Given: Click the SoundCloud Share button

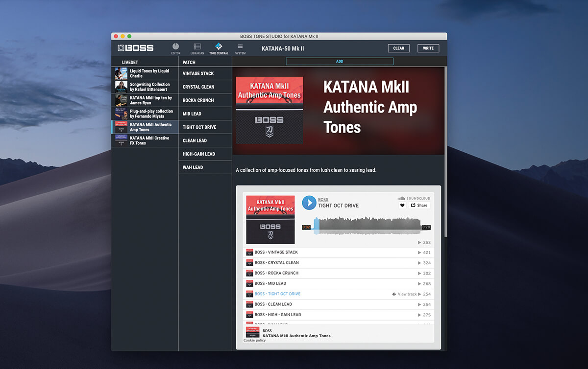Looking at the screenshot, I should point(419,206).
